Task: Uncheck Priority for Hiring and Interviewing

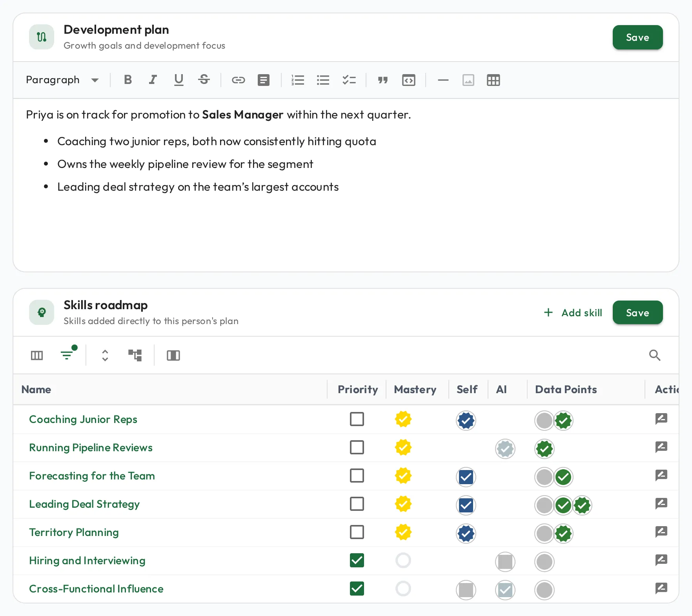Action: pos(357,560)
